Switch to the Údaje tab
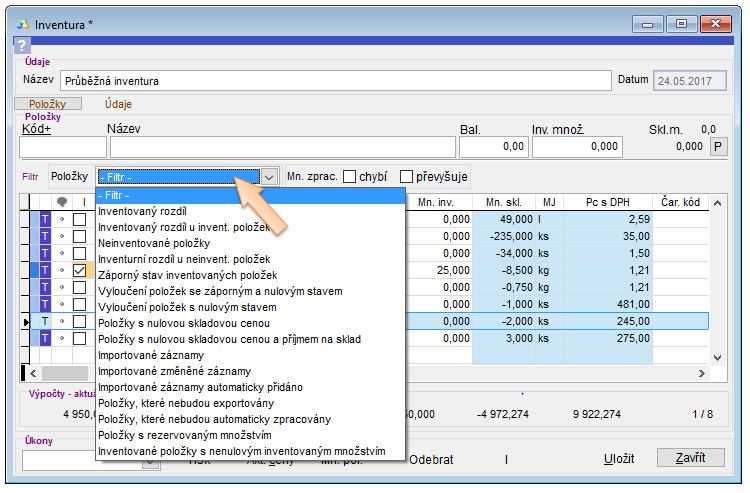 click(118, 104)
